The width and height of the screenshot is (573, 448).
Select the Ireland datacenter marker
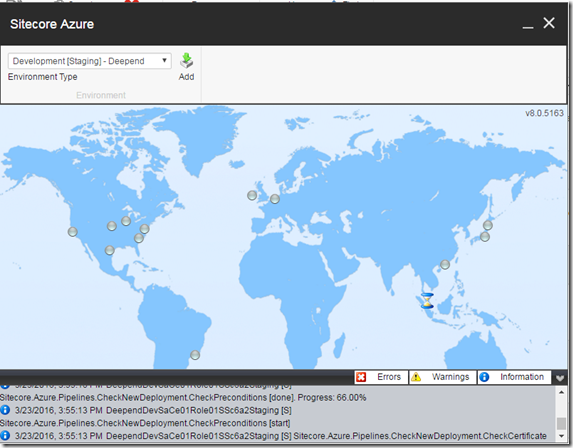(x=252, y=195)
